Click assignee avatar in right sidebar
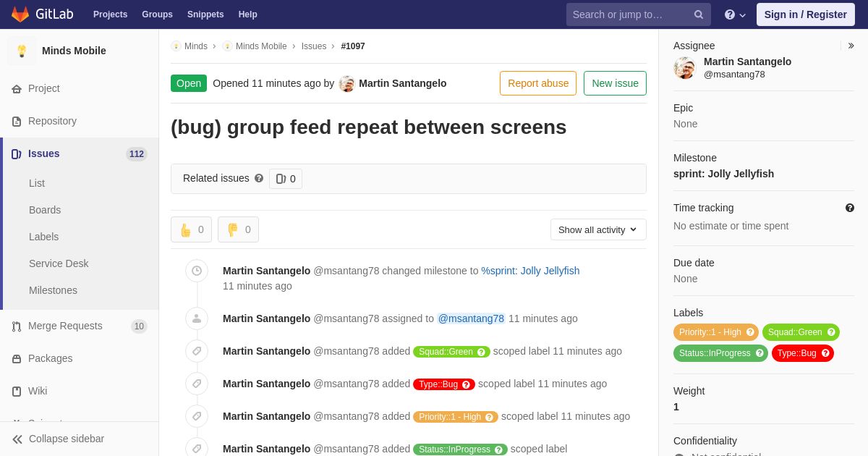 tap(684, 67)
